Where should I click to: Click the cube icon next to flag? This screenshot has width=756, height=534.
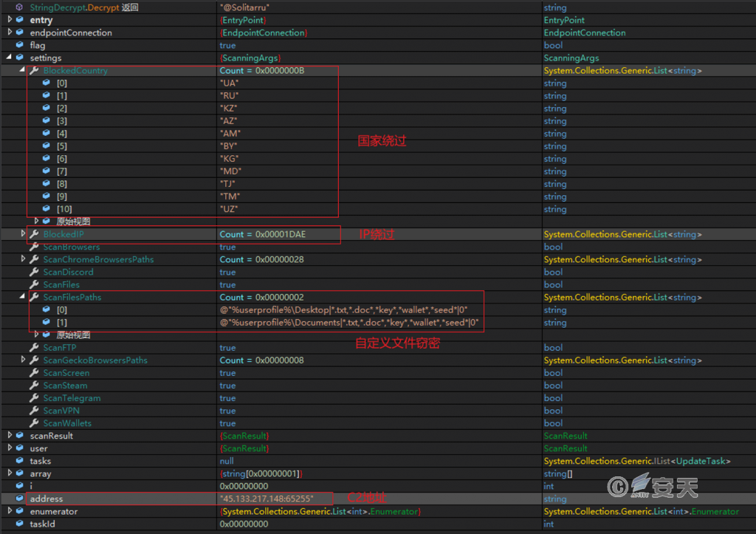pos(20,46)
